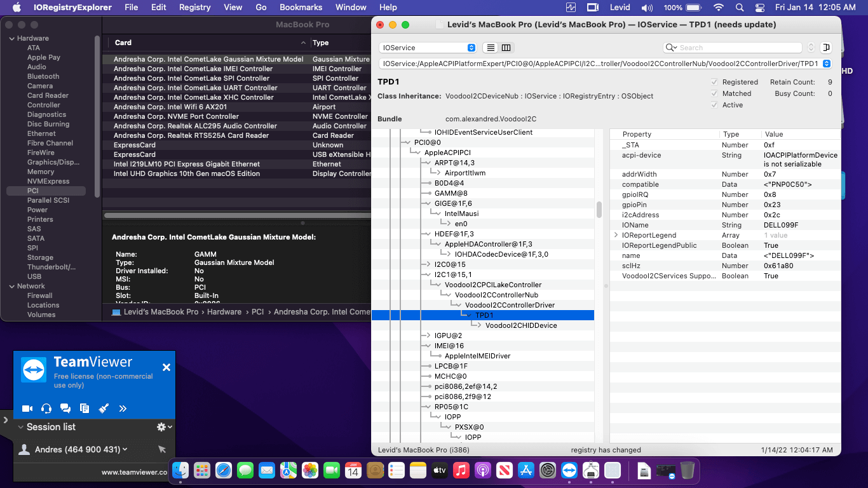868x488 pixels.
Task: Select the i2cAddress property row
Action: pos(725,215)
